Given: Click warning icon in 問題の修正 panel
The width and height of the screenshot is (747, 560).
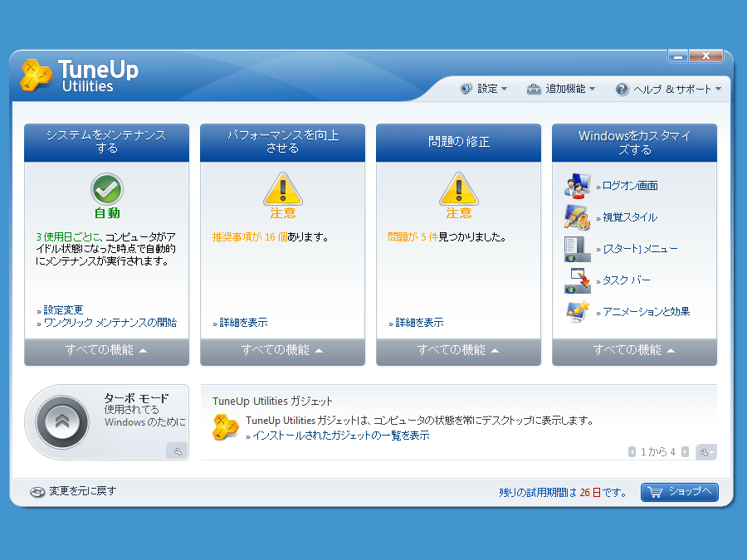Looking at the screenshot, I should coord(459,188).
